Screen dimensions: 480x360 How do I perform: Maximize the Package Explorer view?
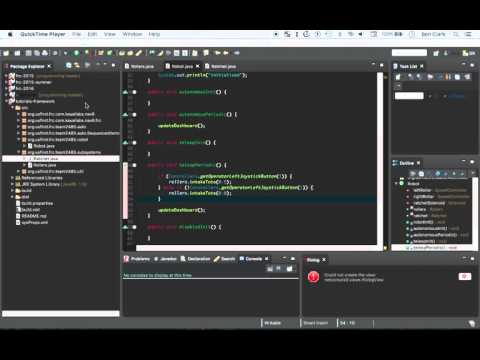[113, 65]
